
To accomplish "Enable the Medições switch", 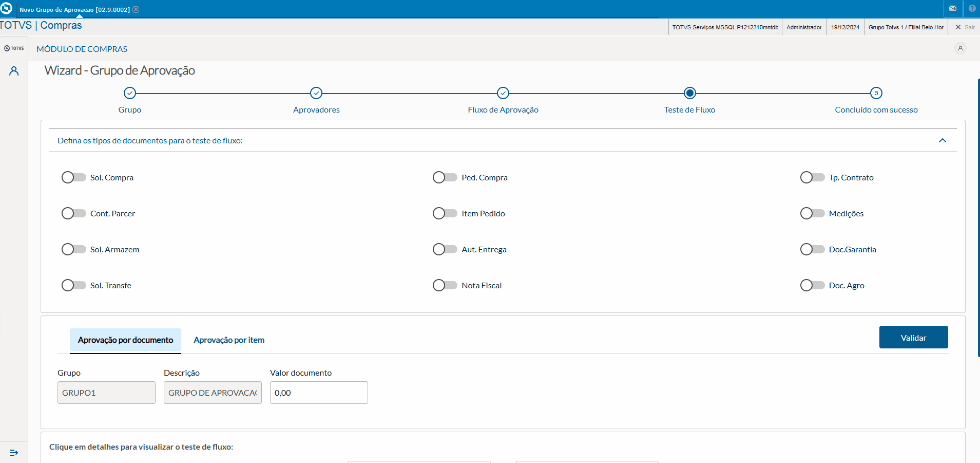I will (813, 213).
